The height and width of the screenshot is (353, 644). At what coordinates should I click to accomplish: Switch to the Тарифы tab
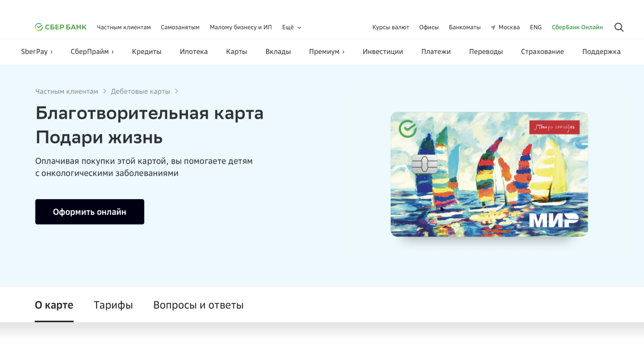pyautogui.click(x=113, y=305)
